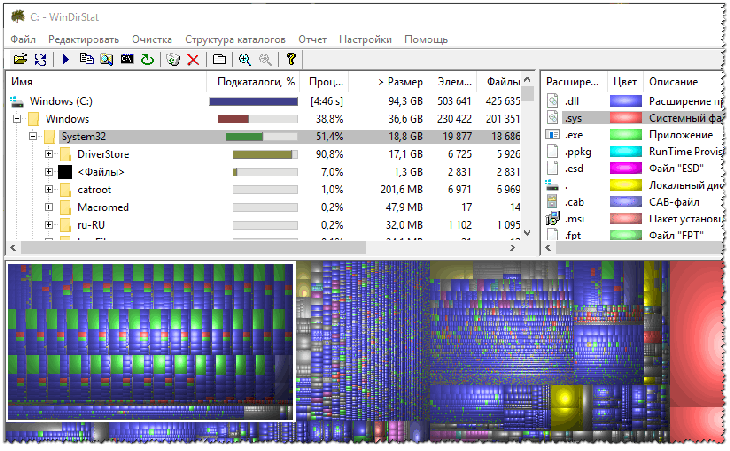Click the Zoom In magnifier icon
This screenshot has height=451, width=730.
(x=244, y=59)
